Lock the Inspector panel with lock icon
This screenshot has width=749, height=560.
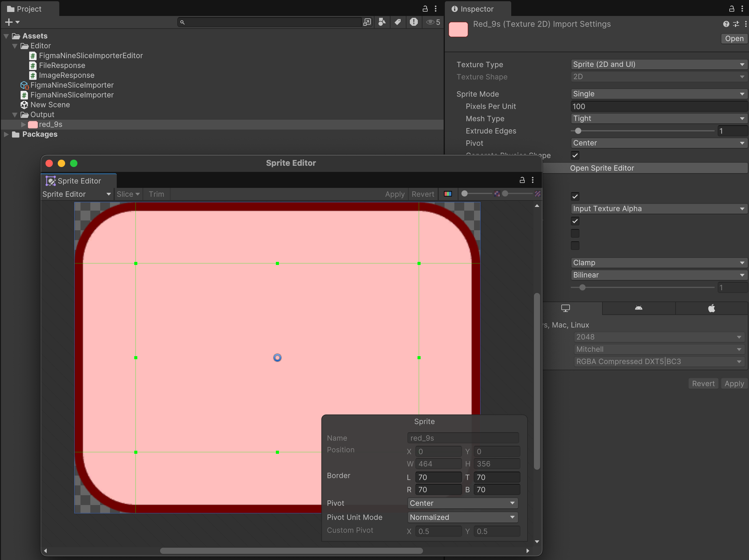(732, 9)
